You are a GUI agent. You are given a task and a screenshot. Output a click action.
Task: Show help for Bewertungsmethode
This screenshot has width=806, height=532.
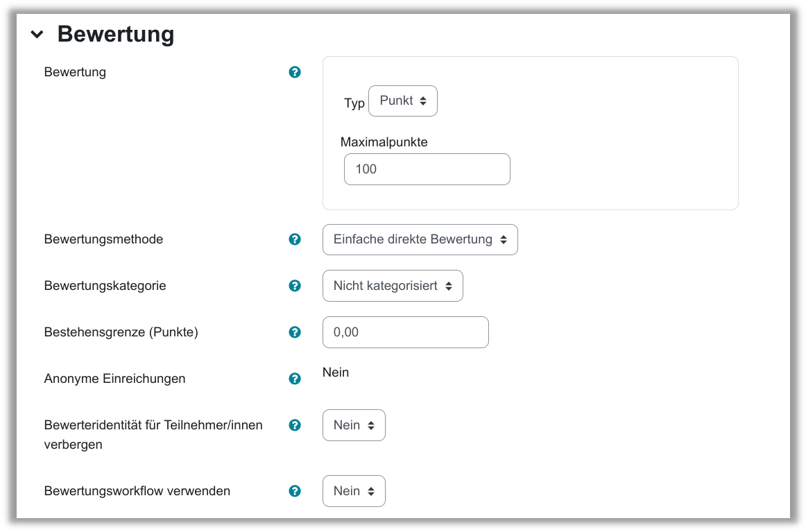tap(295, 239)
